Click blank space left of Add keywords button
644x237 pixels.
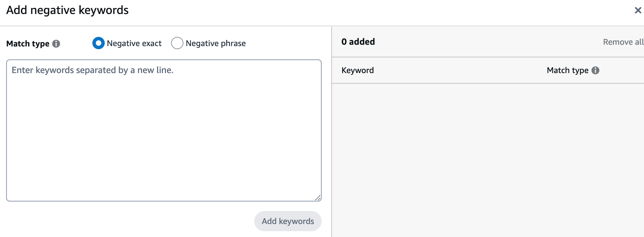(130, 221)
